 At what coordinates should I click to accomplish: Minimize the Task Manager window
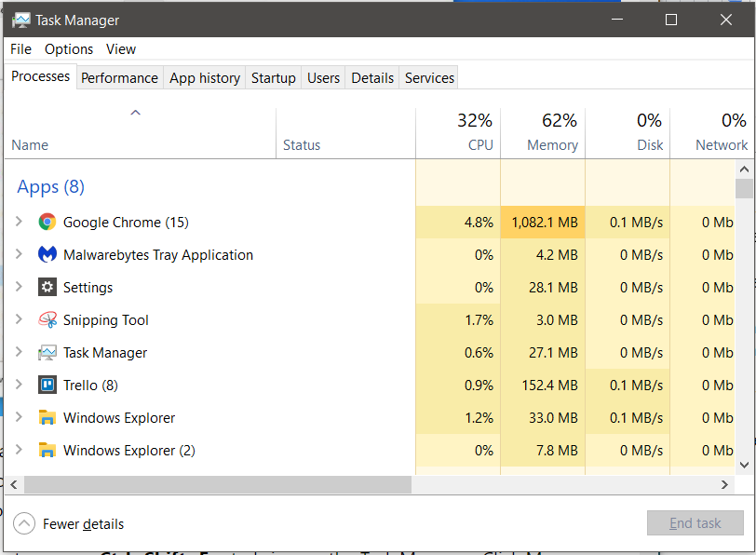(x=617, y=20)
